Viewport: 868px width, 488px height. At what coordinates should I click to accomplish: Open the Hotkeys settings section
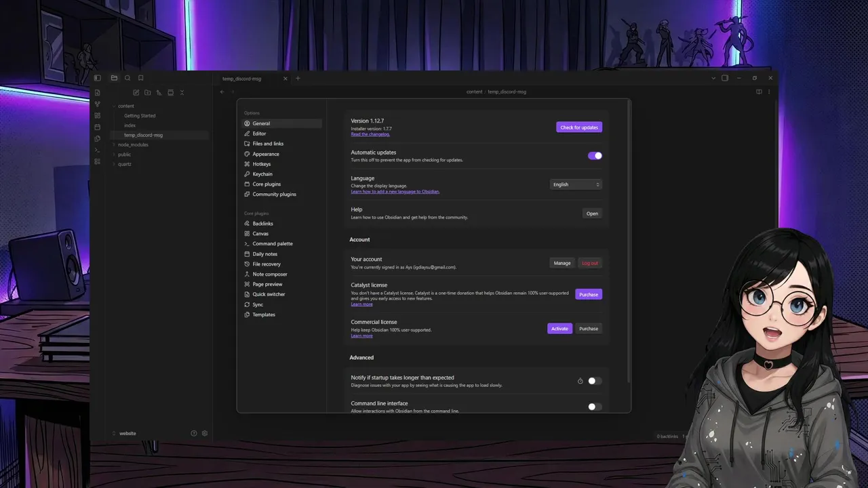tap(281, 164)
